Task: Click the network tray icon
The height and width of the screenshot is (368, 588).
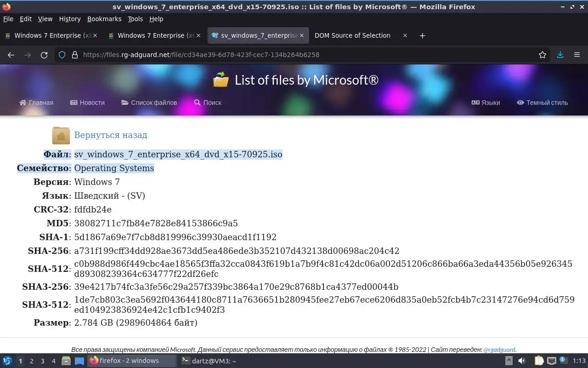Action: click(552, 361)
